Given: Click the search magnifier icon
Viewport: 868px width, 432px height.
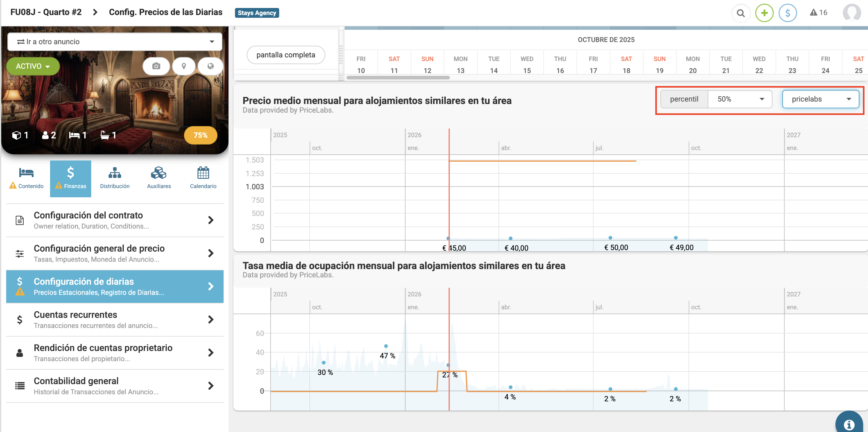Looking at the screenshot, I should (740, 13).
